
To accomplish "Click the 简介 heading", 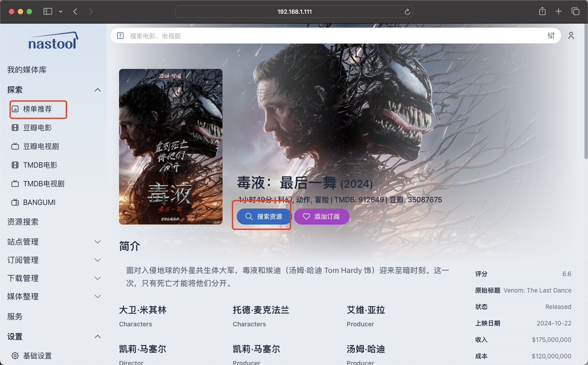I will [x=130, y=246].
